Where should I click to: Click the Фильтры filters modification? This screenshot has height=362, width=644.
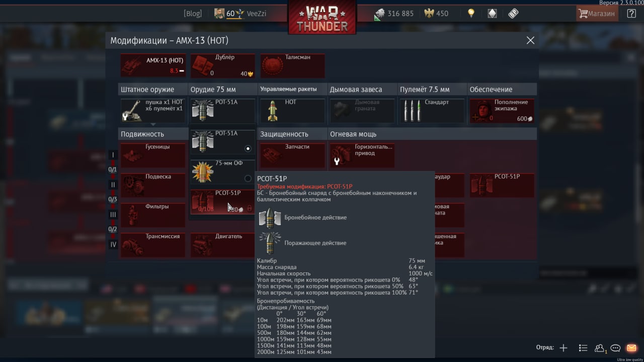pos(153,215)
